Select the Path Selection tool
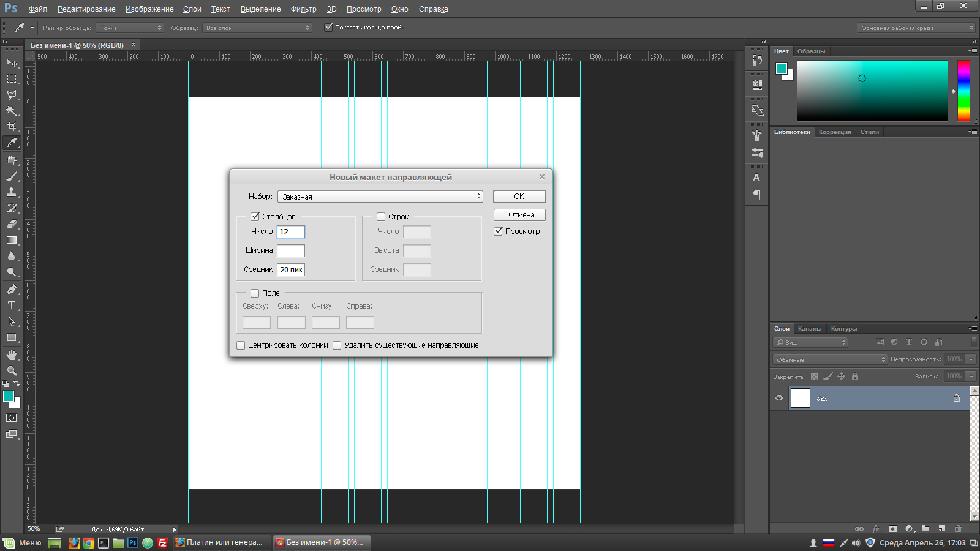Screen dimensions: 980x551 point(12,321)
